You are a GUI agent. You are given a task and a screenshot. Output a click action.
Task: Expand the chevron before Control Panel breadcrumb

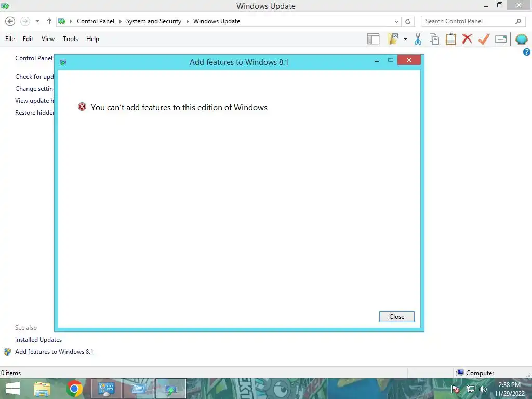pos(71,21)
